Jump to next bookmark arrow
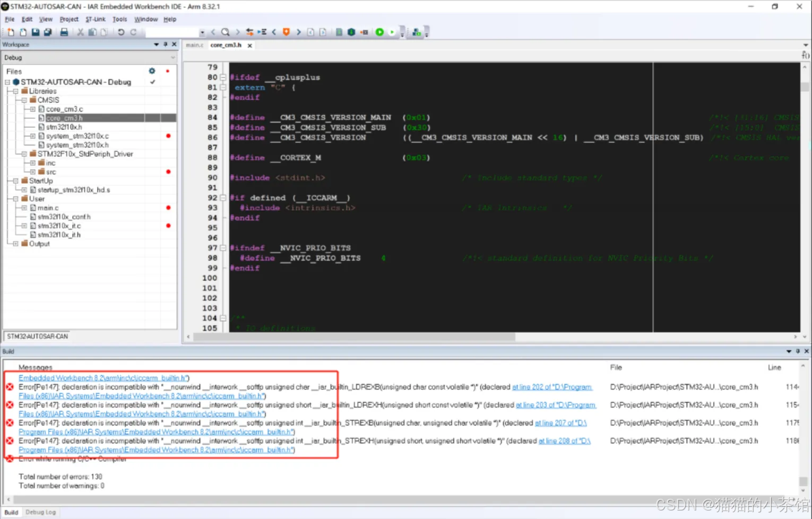Viewport: 812px width, 519px height. pyautogui.click(x=298, y=32)
